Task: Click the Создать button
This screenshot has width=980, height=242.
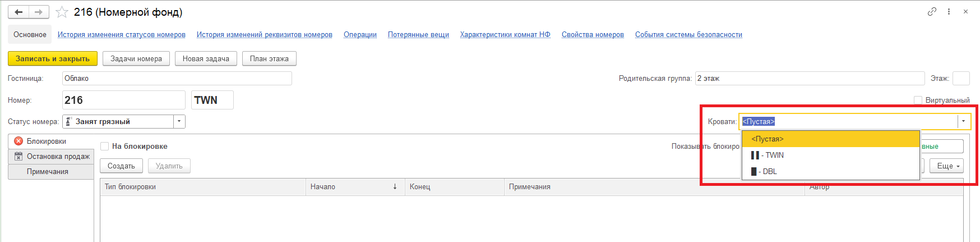Action: pyautogui.click(x=121, y=166)
